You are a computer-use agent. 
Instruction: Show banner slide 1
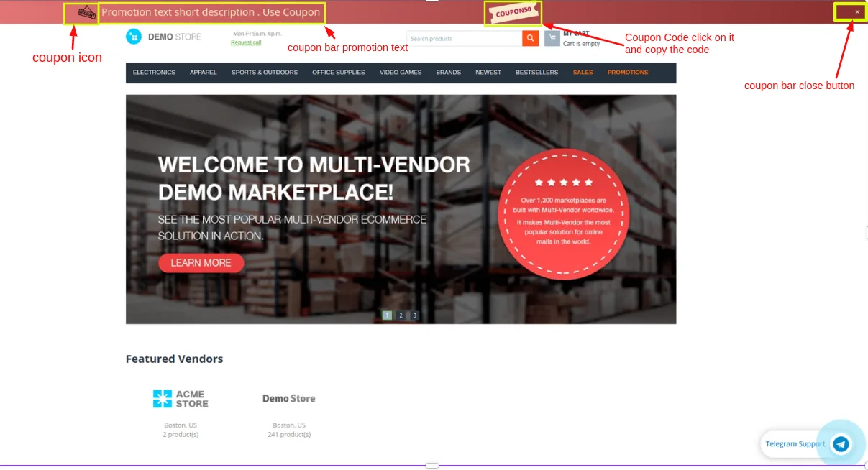coord(387,315)
